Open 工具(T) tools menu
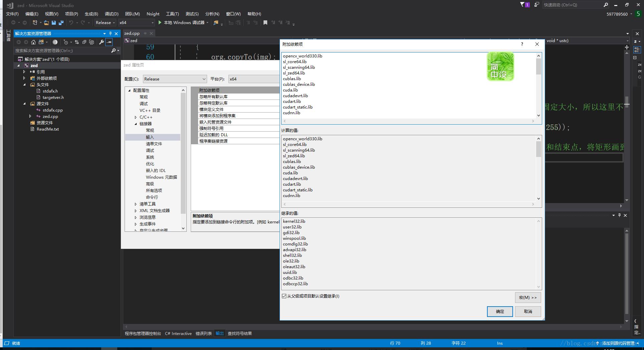 click(x=172, y=14)
